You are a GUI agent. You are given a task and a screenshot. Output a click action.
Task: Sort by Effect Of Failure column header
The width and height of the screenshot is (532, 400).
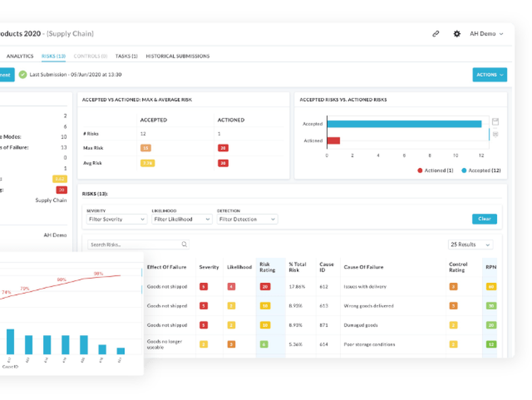coord(167,267)
